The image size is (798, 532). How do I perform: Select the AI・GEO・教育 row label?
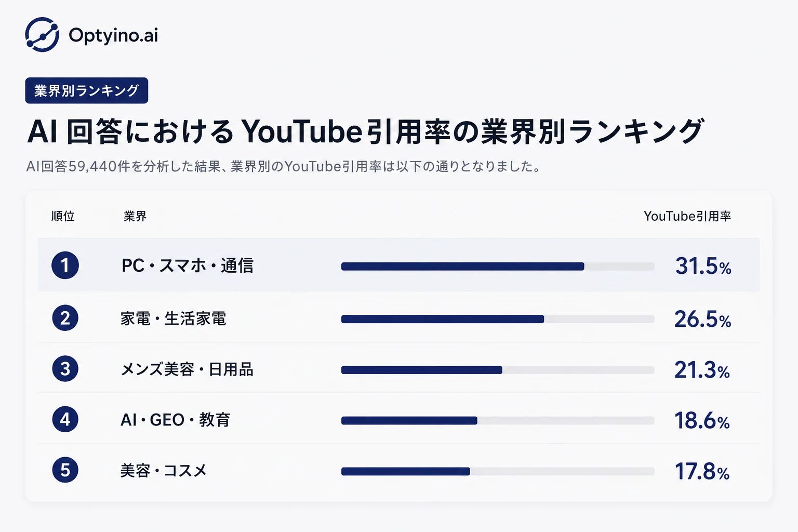175,420
